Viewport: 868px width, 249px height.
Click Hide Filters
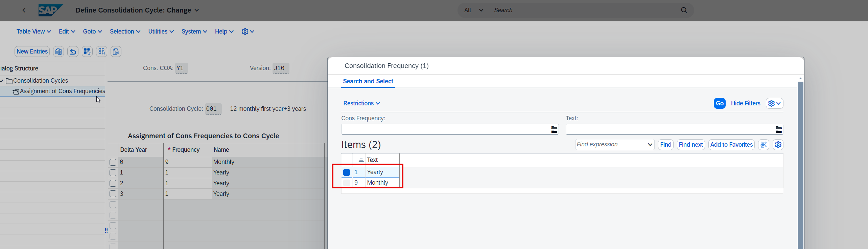point(745,103)
